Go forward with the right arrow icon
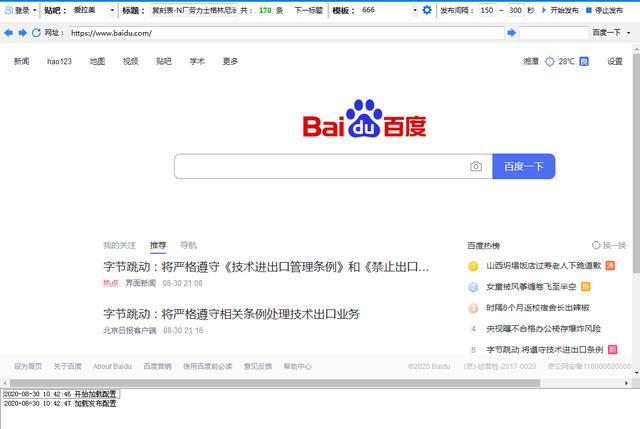The width and height of the screenshot is (640, 429). [22, 33]
